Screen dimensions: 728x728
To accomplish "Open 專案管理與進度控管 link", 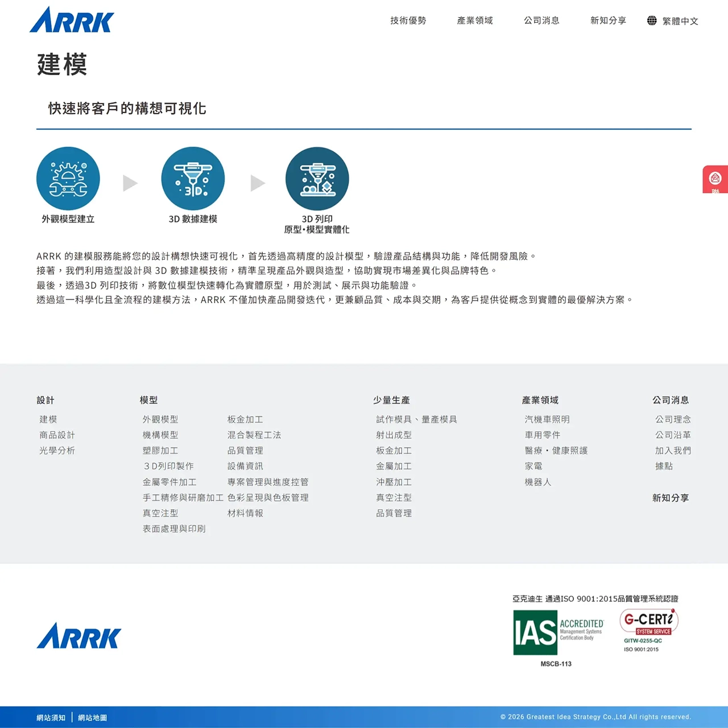I will (268, 482).
